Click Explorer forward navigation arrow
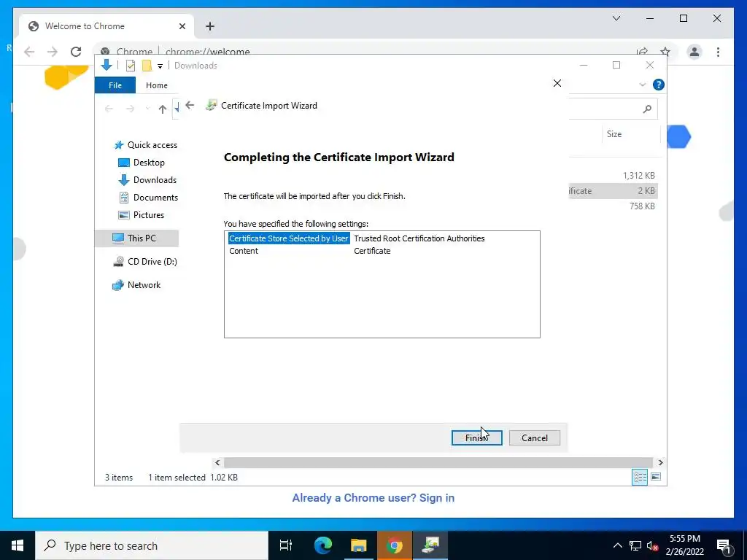747x560 pixels. [x=130, y=109]
